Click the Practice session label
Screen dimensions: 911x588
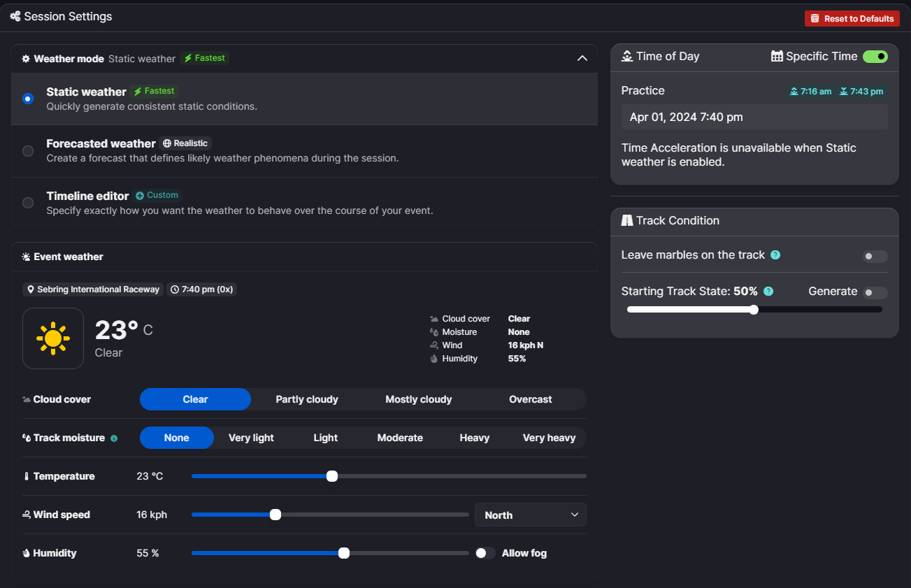point(643,90)
